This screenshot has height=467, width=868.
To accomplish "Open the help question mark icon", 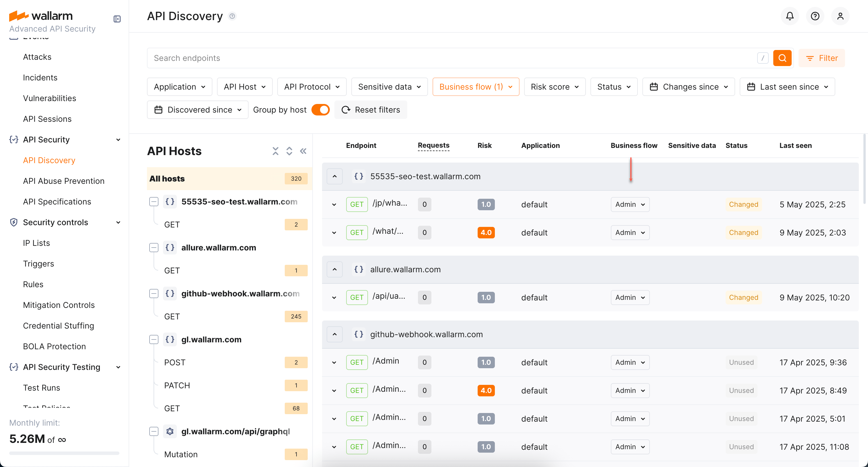I will [x=815, y=16].
